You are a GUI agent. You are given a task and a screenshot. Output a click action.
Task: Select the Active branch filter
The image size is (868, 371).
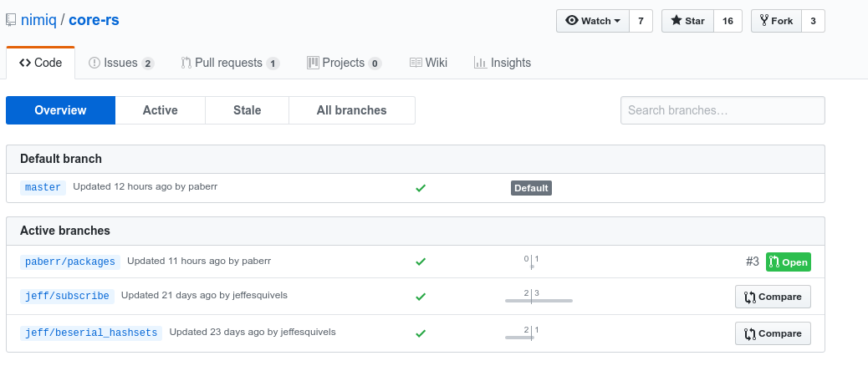coord(160,110)
